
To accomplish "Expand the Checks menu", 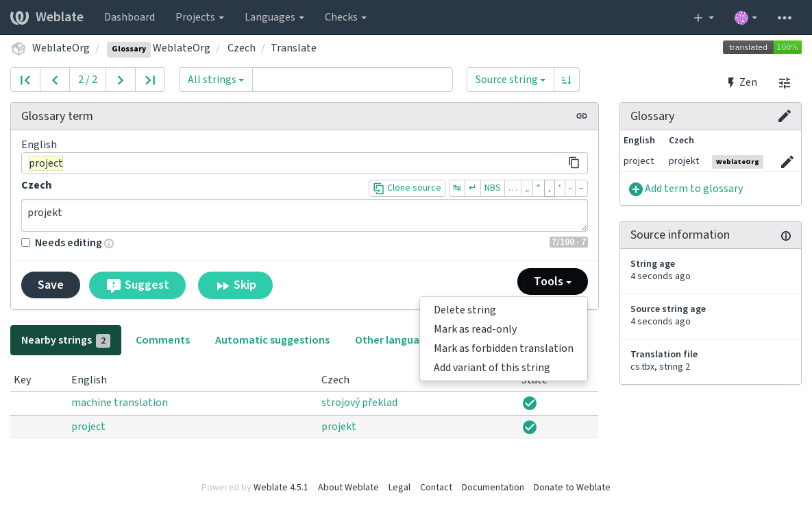I will tap(345, 17).
